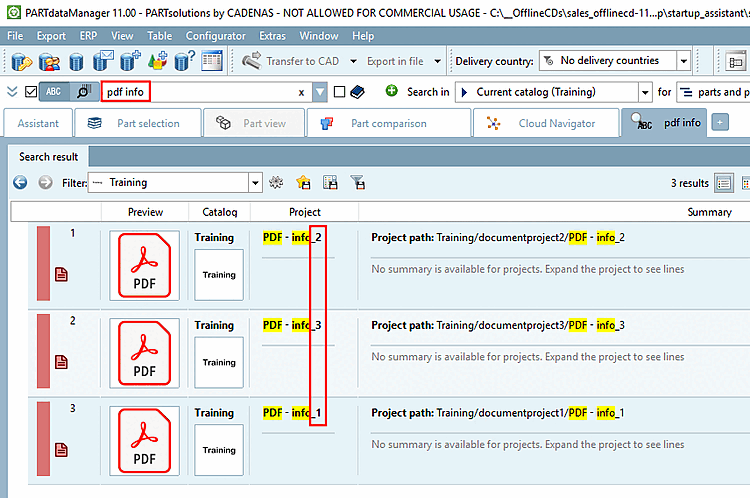Click the Transfer to CAD screw icon

(252, 61)
